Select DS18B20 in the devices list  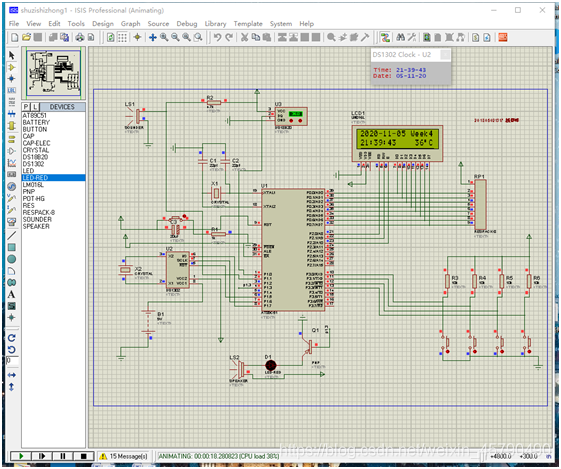click(x=35, y=157)
